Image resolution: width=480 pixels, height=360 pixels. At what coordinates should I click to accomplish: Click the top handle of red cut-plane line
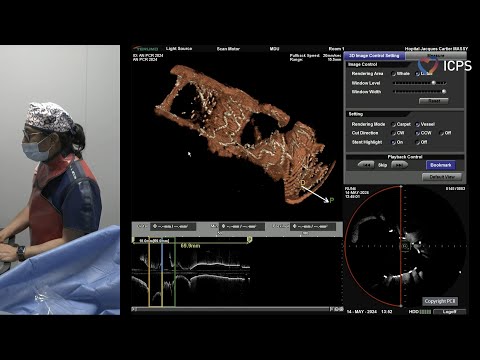click(401, 186)
